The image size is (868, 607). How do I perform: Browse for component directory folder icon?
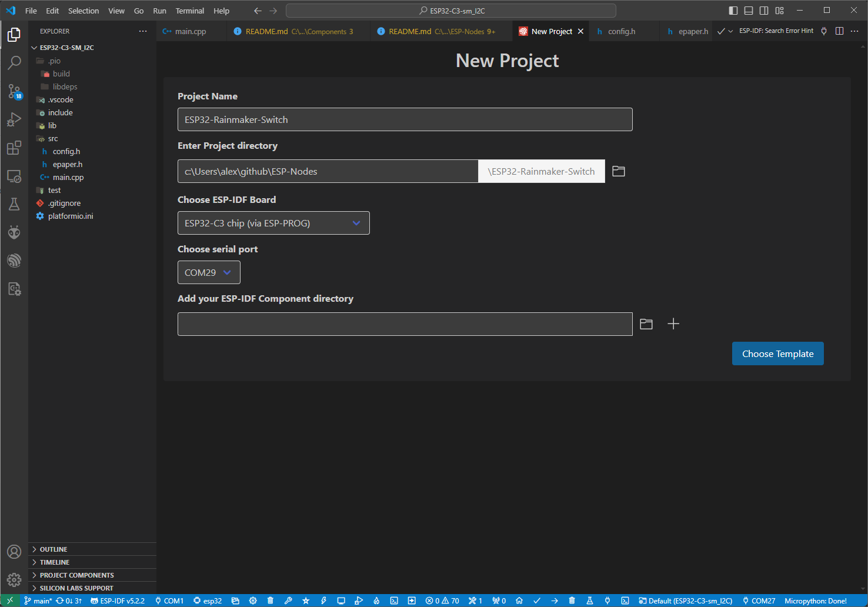(646, 324)
